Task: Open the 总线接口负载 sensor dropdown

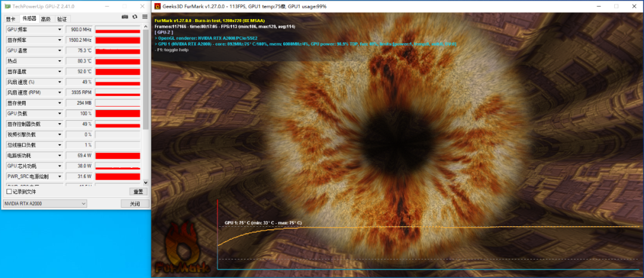Action: 60,145
